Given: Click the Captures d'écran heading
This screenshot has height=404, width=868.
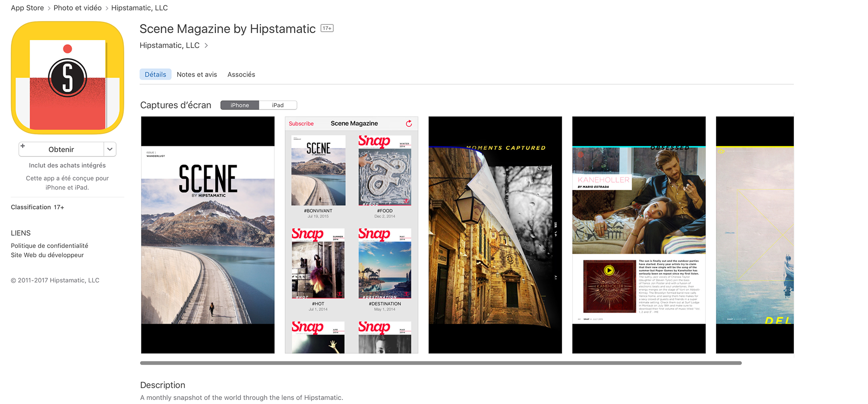Looking at the screenshot, I should click(176, 105).
